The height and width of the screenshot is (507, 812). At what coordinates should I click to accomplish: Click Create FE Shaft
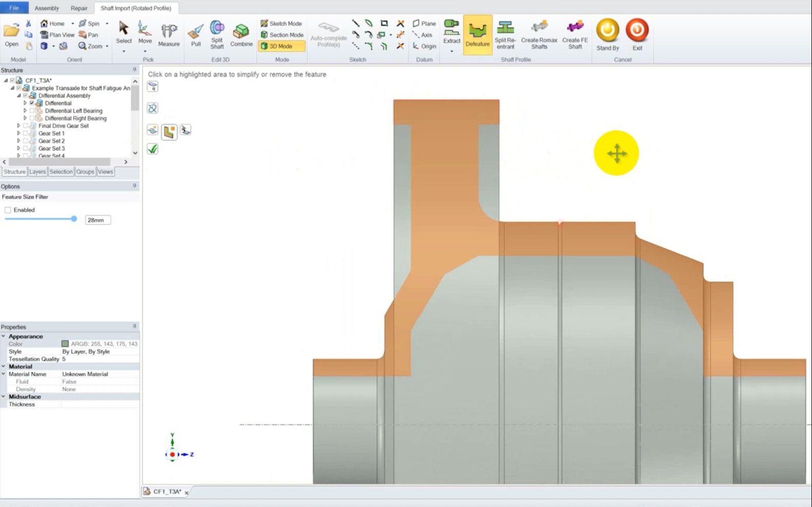click(x=575, y=35)
